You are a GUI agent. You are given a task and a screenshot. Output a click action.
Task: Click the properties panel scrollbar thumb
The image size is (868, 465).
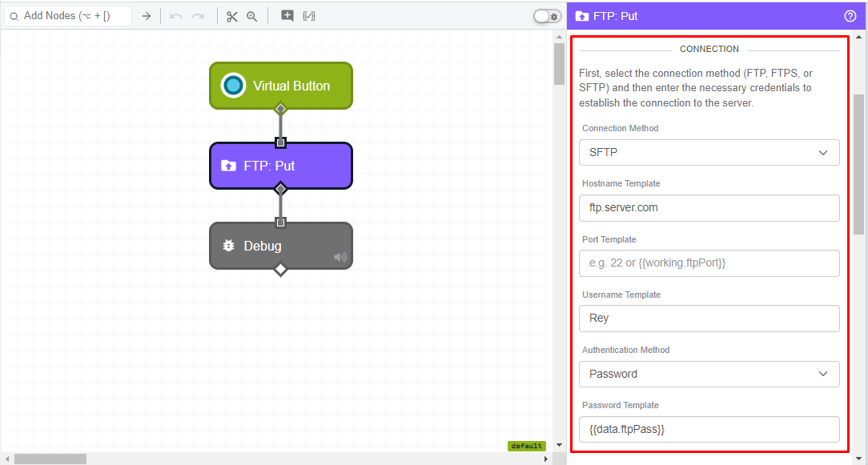pyautogui.click(x=858, y=164)
